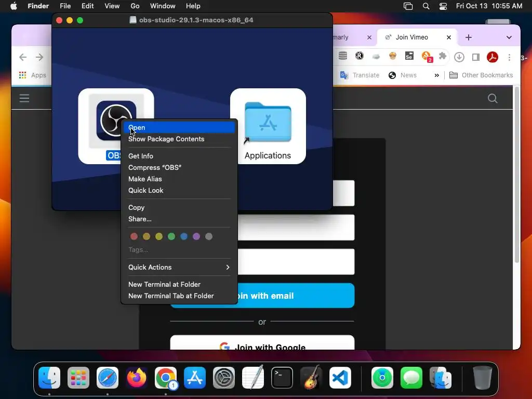Choose Get Info from context menu
This screenshot has width=532, height=399.
pyautogui.click(x=179, y=156)
